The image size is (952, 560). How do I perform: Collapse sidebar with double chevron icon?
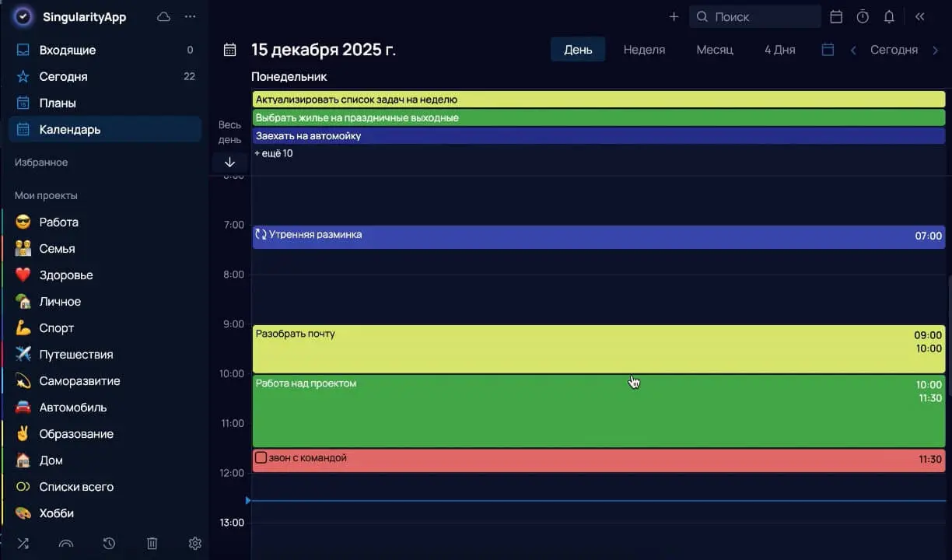[920, 16]
